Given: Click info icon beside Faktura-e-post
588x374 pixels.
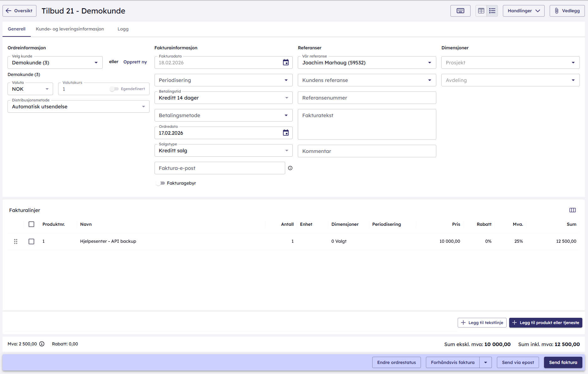Looking at the screenshot, I should coord(290,168).
